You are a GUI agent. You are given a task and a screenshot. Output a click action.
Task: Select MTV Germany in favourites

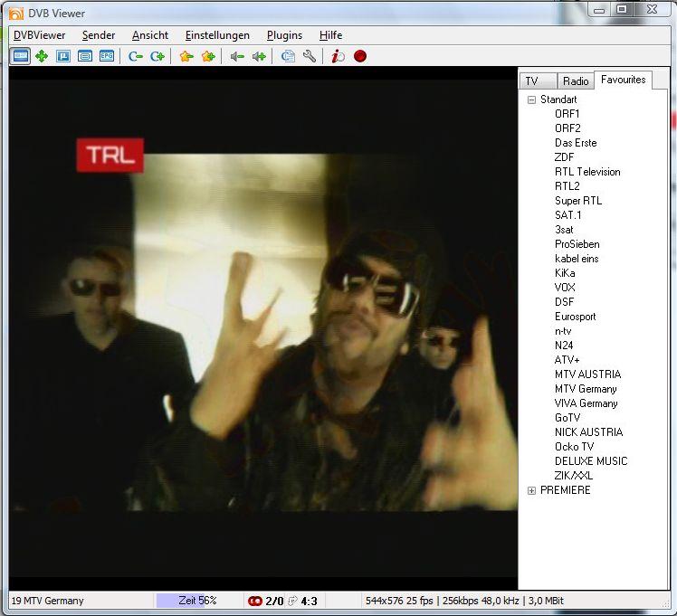pos(586,389)
